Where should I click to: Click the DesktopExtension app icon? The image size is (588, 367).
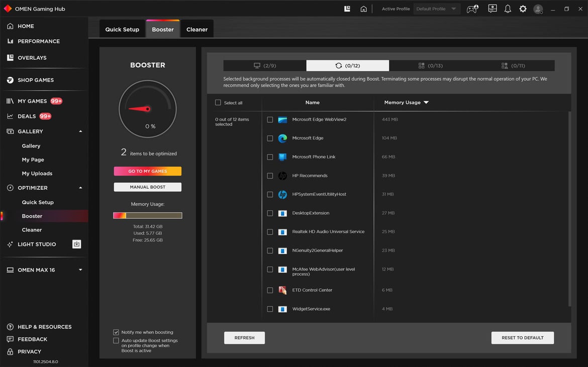(282, 213)
